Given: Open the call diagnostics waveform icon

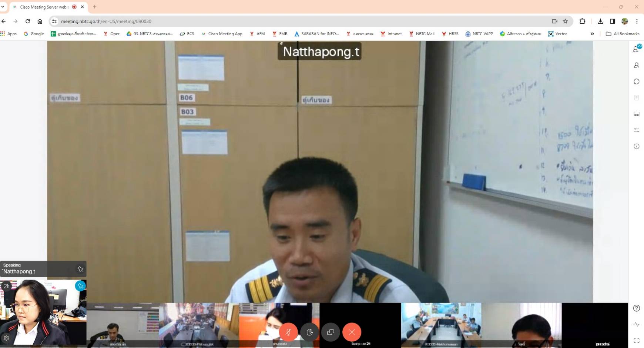Looking at the screenshot, I should (636, 324).
